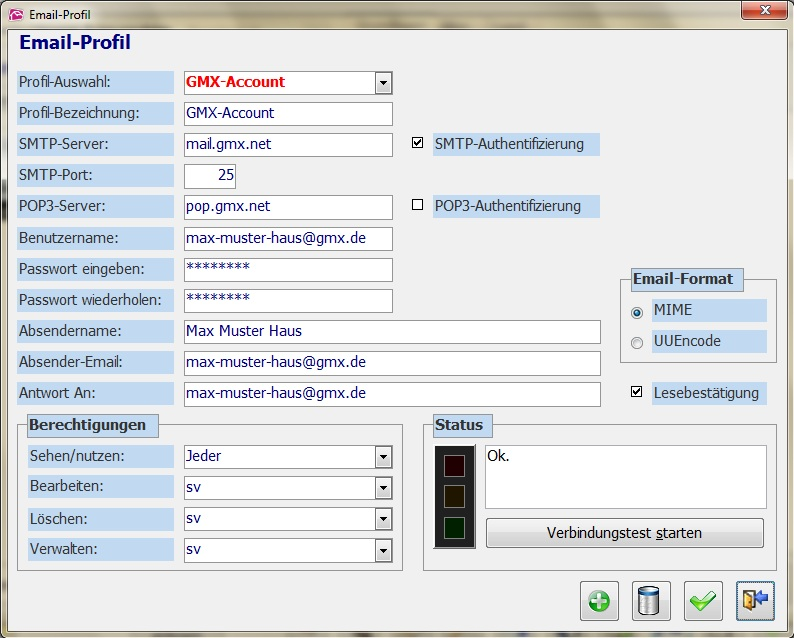Enable the POP3-Authentifizierung checkbox
Viewport: 794px width, 638px height.
pyautogui.click(x=418, y=205)
